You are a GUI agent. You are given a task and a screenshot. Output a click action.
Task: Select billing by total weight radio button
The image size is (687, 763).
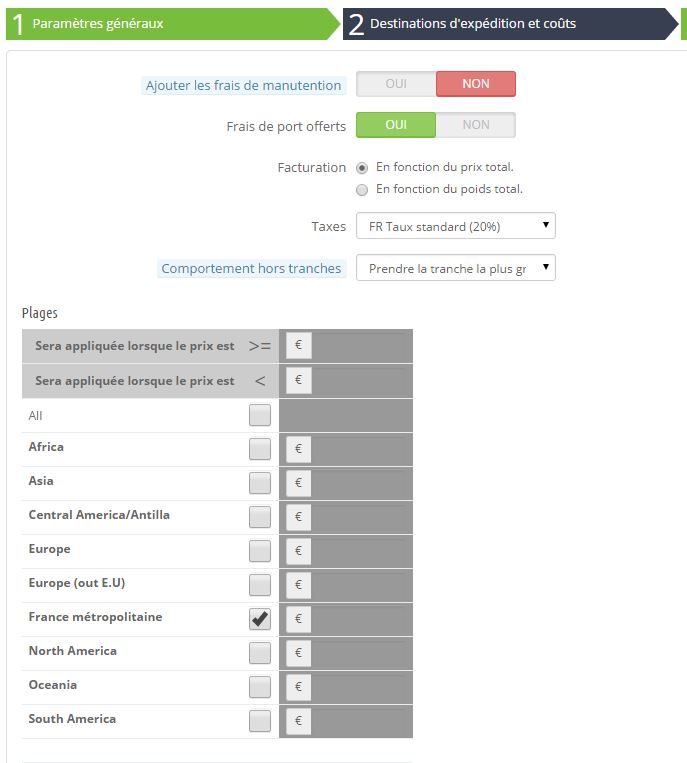[x=362, y=190]
